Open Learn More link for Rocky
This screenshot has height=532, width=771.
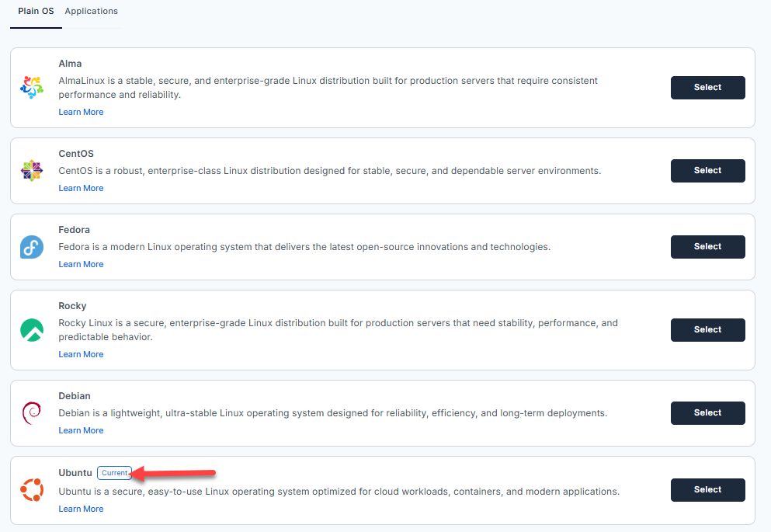tap(81, 354)
